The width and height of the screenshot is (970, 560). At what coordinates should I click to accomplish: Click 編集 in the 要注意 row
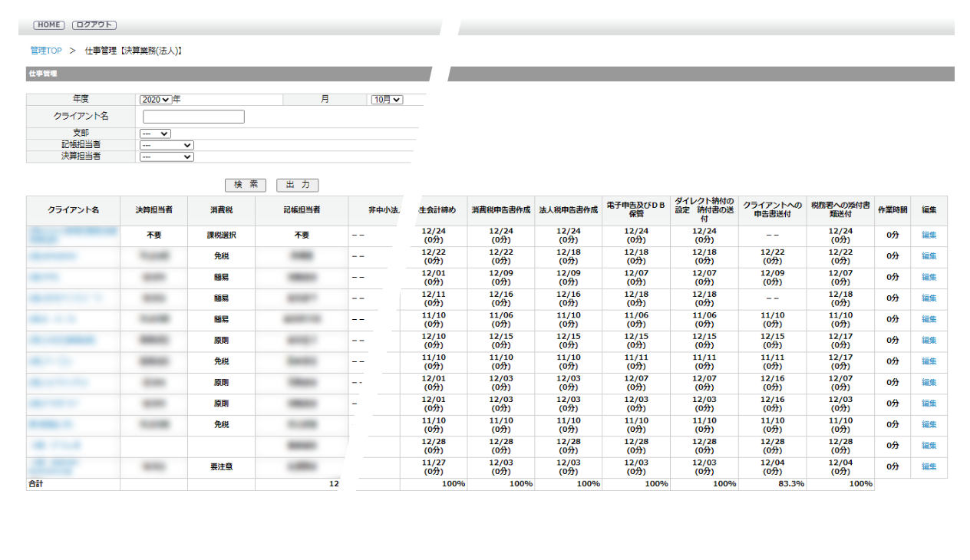coord(929,466)
